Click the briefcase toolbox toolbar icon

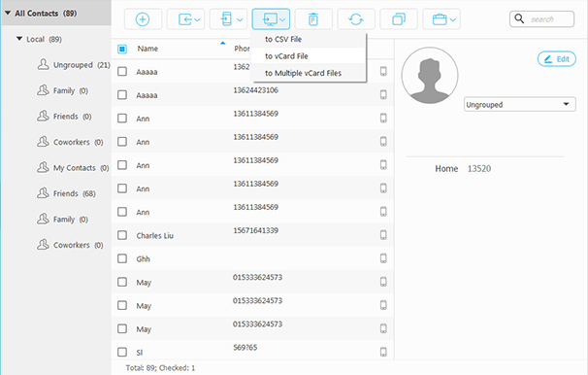[441, 19]
